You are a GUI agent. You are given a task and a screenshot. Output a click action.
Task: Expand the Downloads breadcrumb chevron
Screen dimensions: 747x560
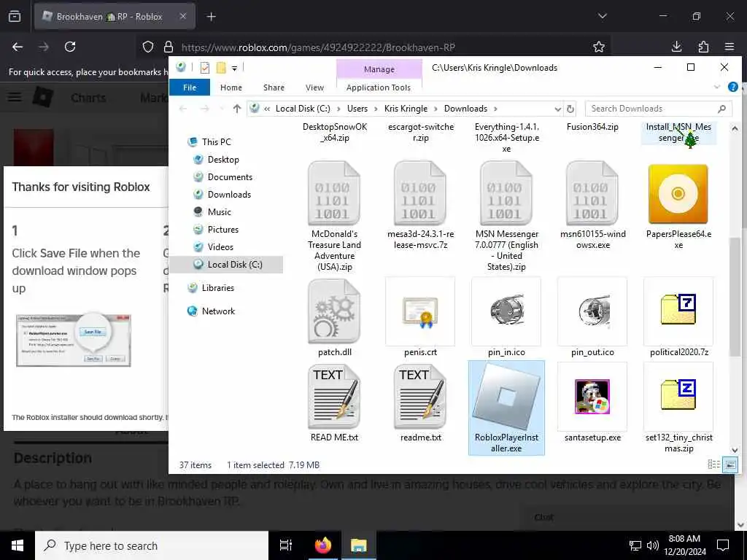pos(495,109)
